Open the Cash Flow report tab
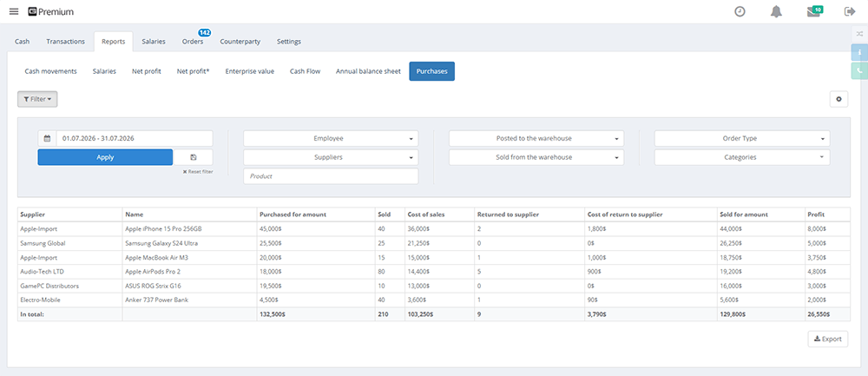This screenshot has width=868, height=376. point(305,71)
